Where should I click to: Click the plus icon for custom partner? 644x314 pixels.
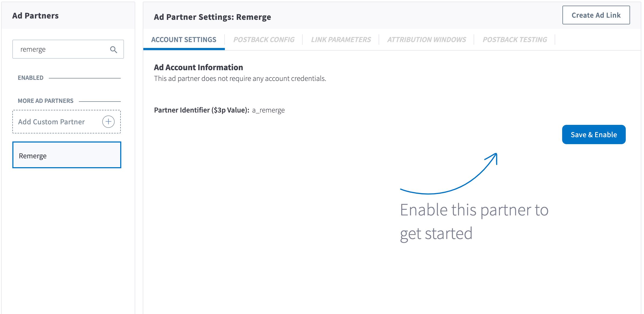click(108, 122)
